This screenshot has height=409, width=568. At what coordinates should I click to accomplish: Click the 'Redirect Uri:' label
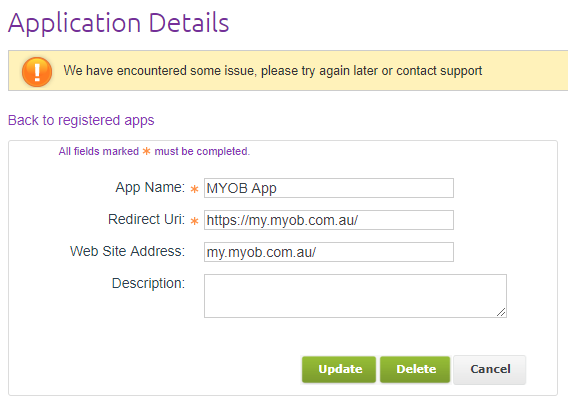(146, 220)
